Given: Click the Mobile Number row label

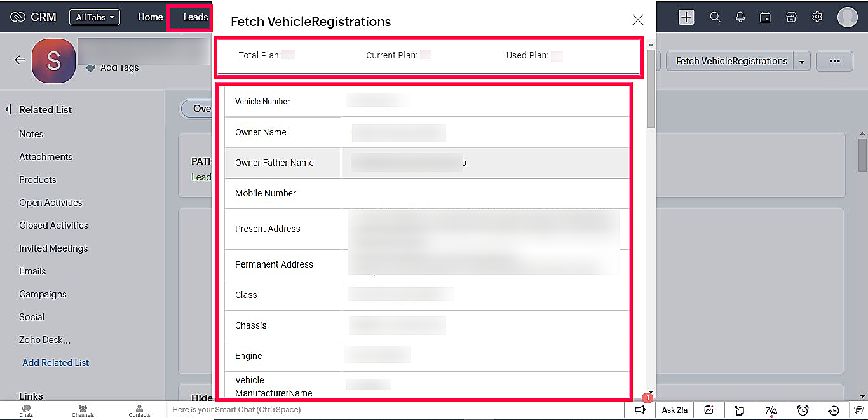Looking at the screenshot, I should coord(266,193).
